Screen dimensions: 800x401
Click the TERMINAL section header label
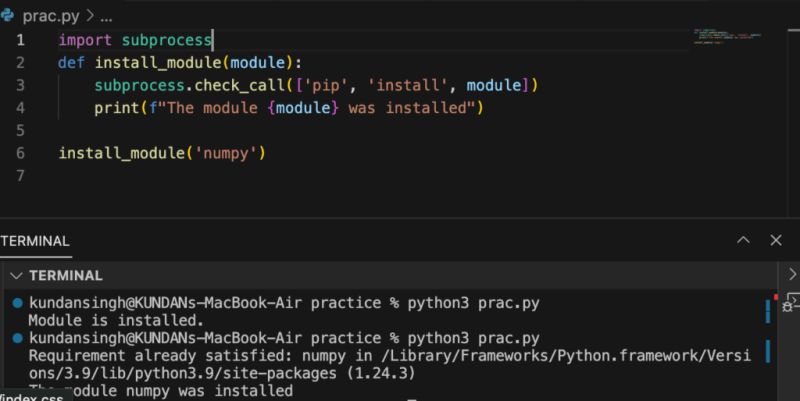[x=66, y=275]
